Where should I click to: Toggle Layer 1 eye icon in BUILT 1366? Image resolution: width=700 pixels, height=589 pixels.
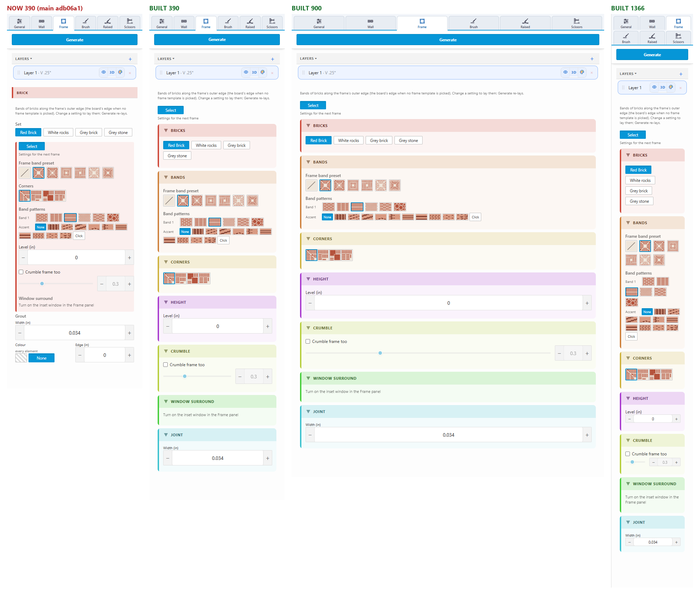click(x=654, y=87)
